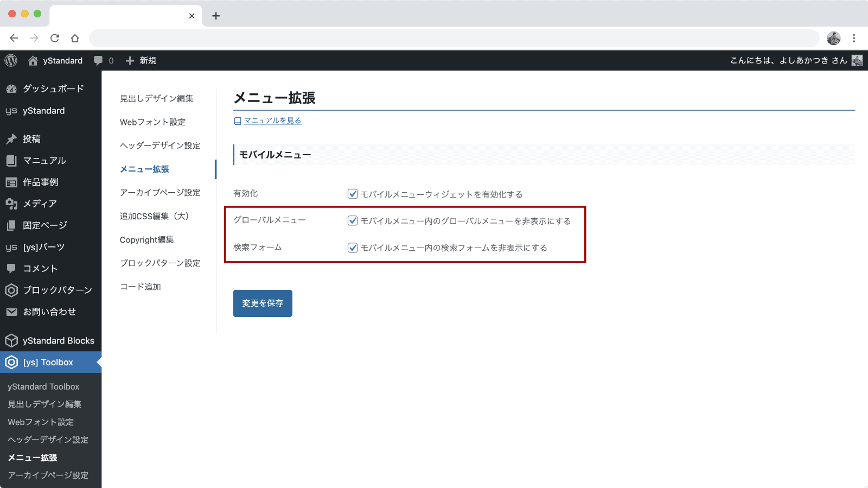The height and width of the screenshot is (488, 868).
Task: Toggle 検索フォームを非表示にする checkbox
Action: pos(353,248)
